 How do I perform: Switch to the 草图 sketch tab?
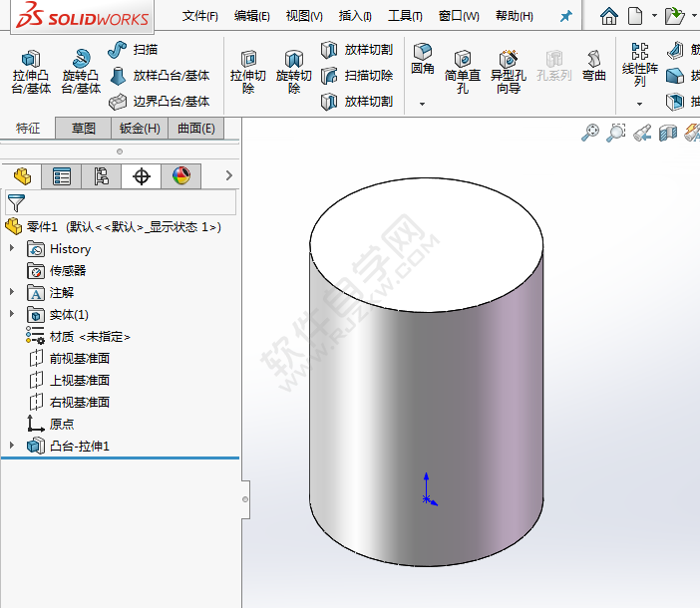[84, 129]
